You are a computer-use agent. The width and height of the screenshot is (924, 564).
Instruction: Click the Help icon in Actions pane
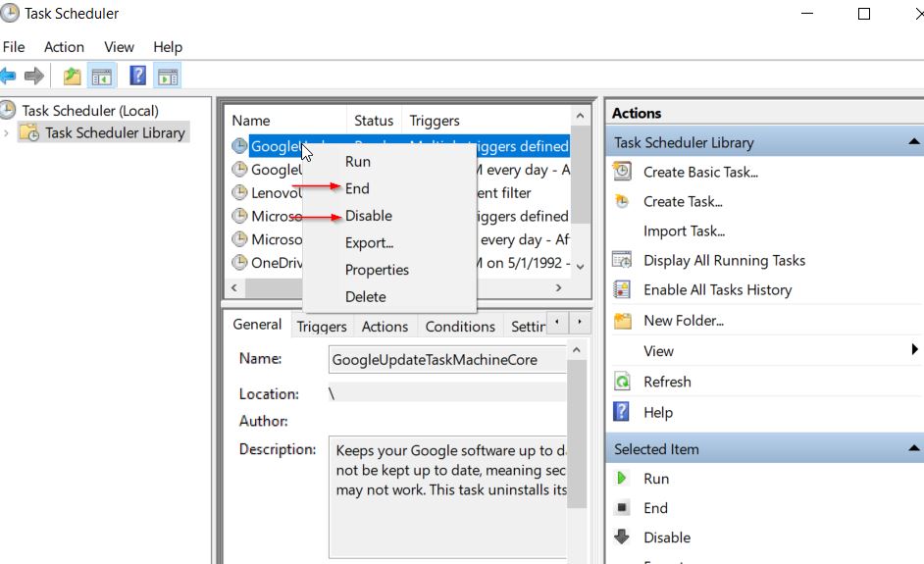621,411
